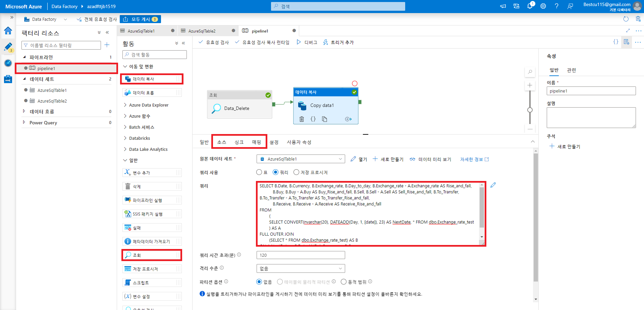The width and height of the screenshot is (644, 310).
Task: Delete the Copy data1 activity with trash icon
Action: [x=302, y=119]
